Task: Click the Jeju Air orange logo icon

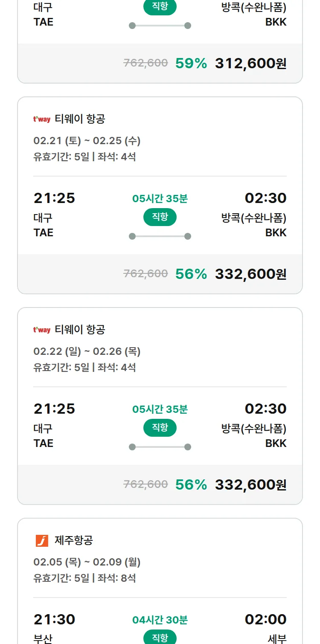Action: pos(42,541)
